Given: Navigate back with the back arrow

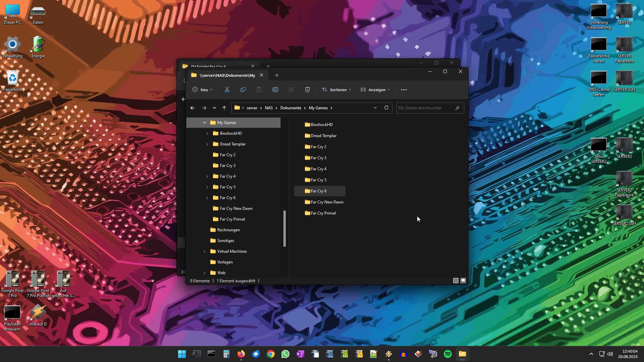Looking at the screenshot, I should tap(193, 108).
